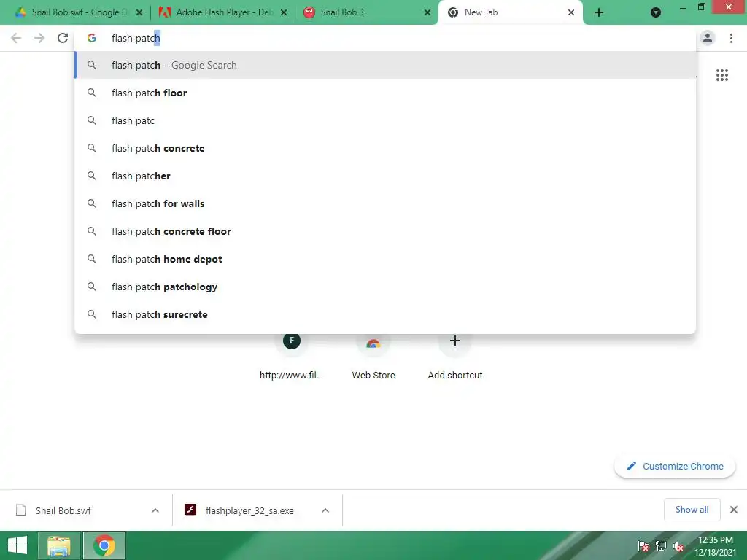747x560 pixels.
Task: Open the Action Center flag tray icon
Action: tap(643, 545)
